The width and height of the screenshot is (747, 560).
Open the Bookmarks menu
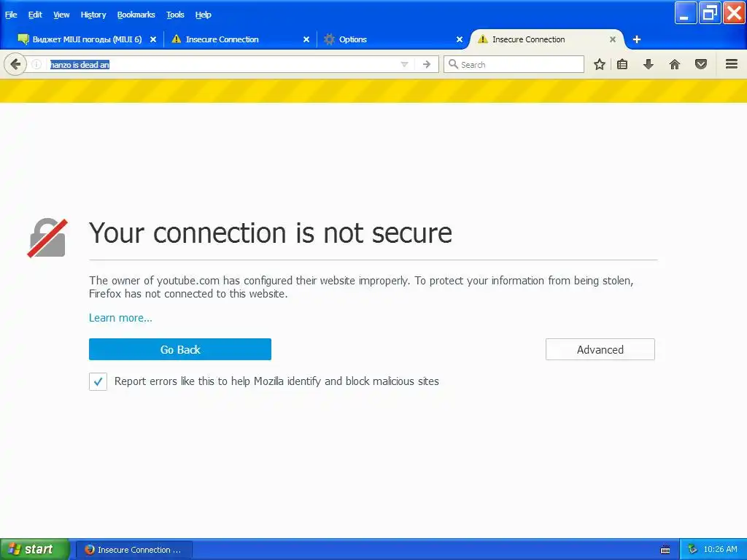(x=136, y=15)
